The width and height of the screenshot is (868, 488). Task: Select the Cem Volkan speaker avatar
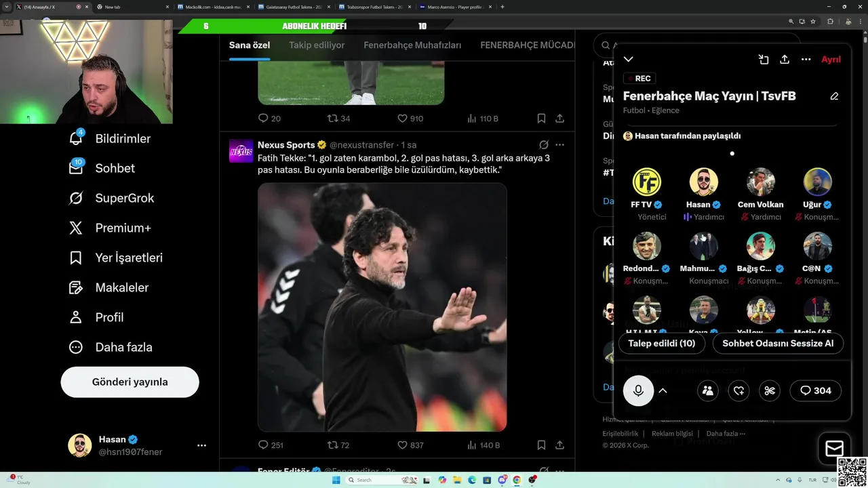(761, 182)
